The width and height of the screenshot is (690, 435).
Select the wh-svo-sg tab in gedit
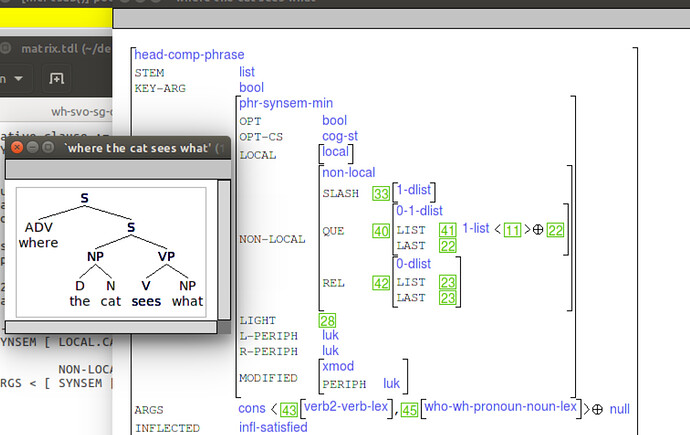[81, 112]
